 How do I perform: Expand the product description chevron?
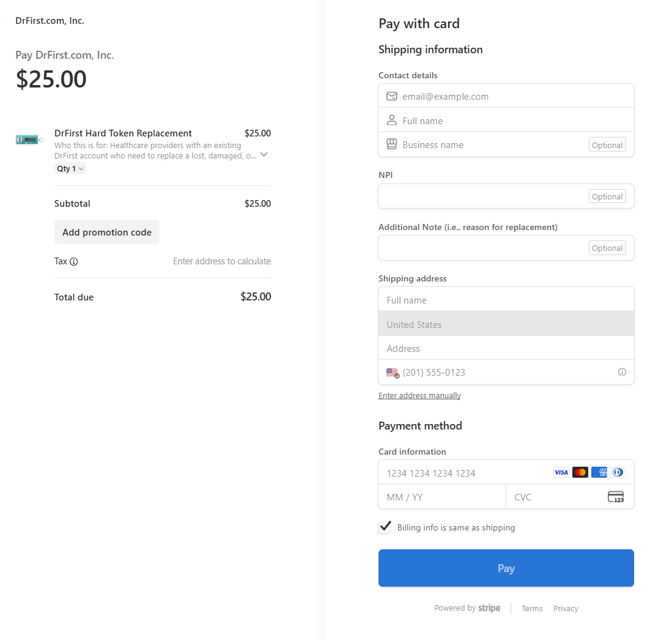pos(264,155)
